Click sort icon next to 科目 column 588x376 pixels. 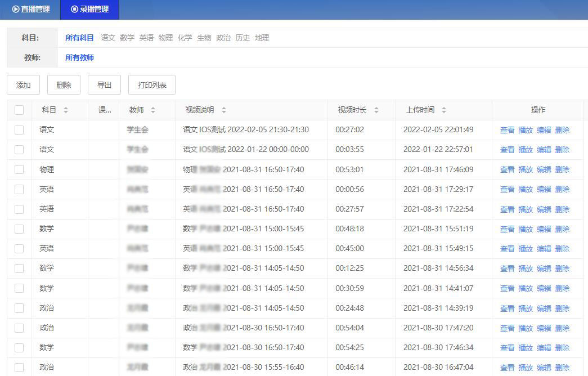(x=66, y=110)
